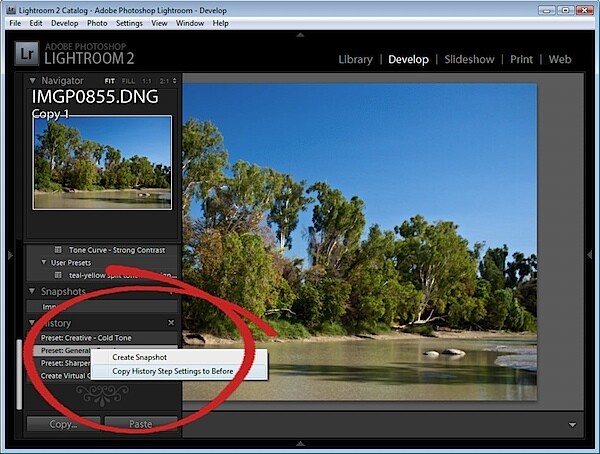
Task: Clear History with the X icon
Action: pyautogui.click(x=171, y=323)
